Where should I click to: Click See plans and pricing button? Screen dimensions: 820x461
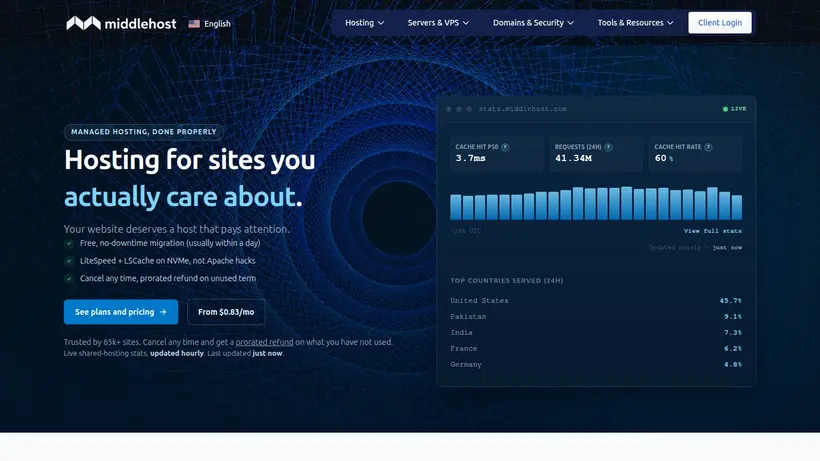(121, 312)
